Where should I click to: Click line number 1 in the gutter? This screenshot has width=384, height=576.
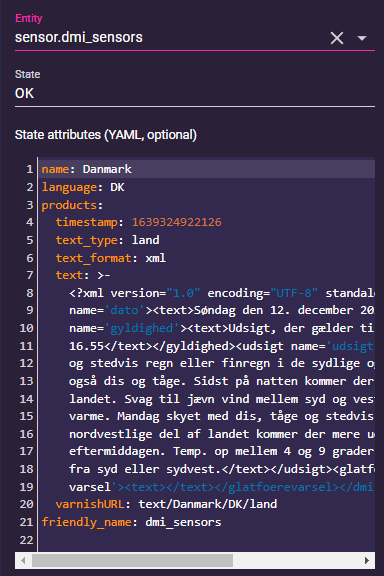point(29,169)
